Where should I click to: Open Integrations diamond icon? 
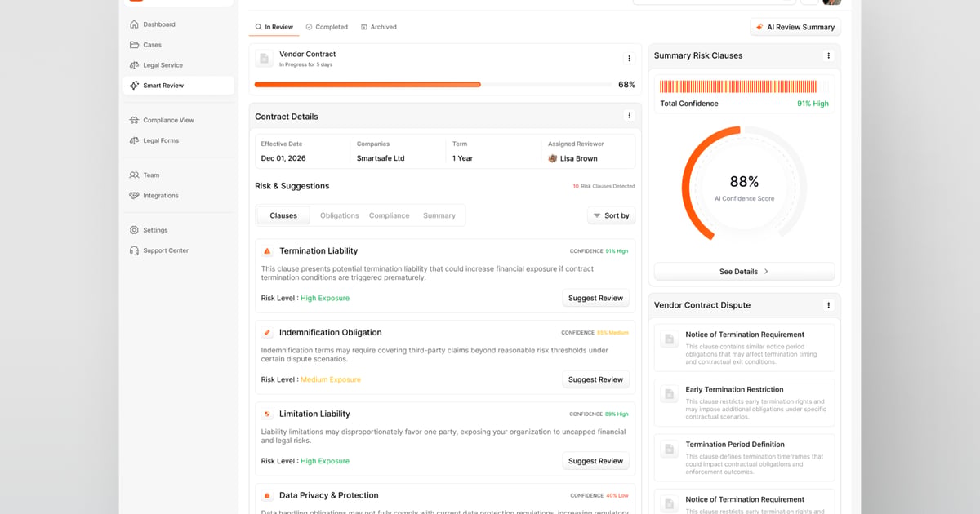pyautogui.click(x=134, y=196)
